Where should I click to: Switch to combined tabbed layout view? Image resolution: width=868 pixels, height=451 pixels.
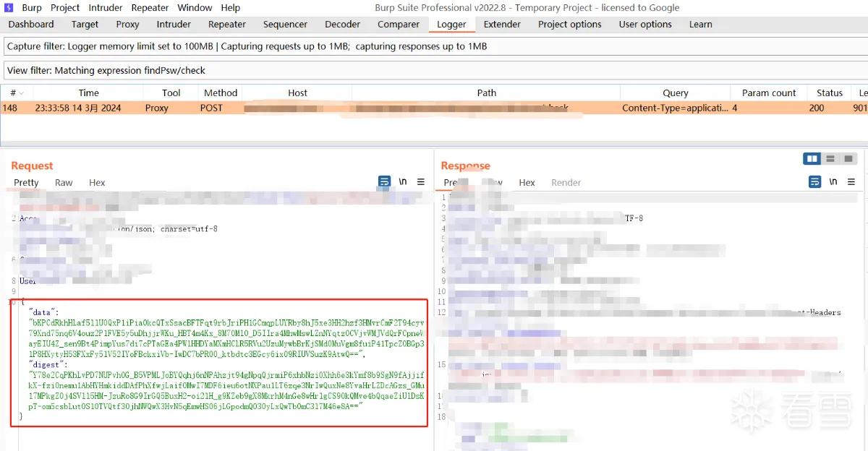848,158
